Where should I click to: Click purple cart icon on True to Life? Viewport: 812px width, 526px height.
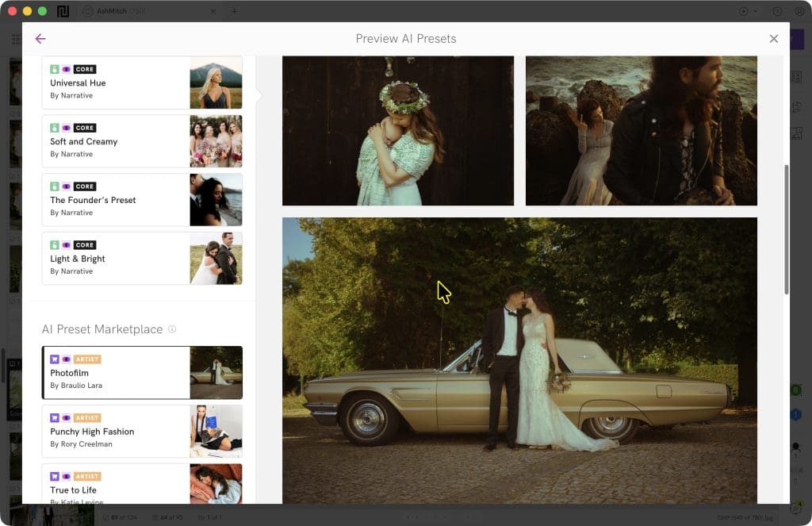coord(55,476)
